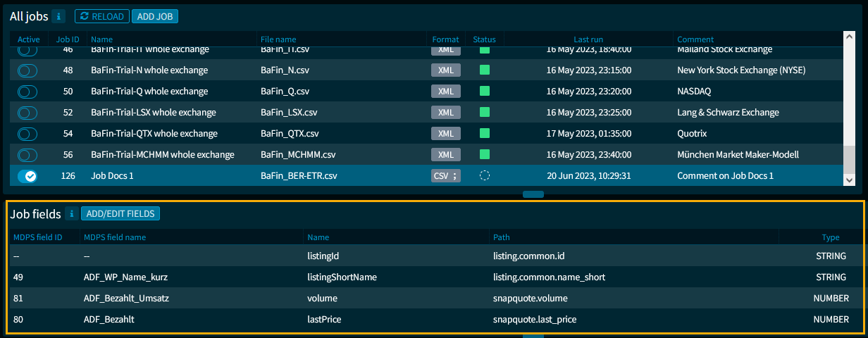Viewport: 868px width, 338px height.
Task: Disable the Active toggle for Job Docs 1
Action: coord(27,176)
